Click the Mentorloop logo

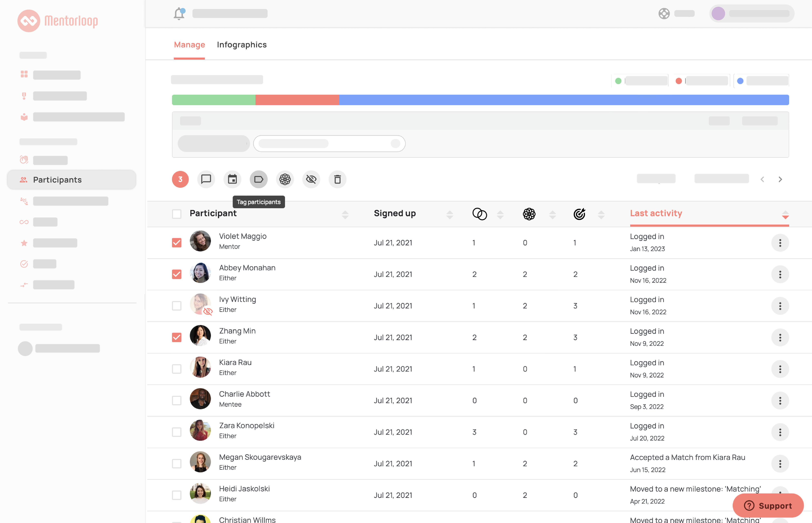pos(58,21)
